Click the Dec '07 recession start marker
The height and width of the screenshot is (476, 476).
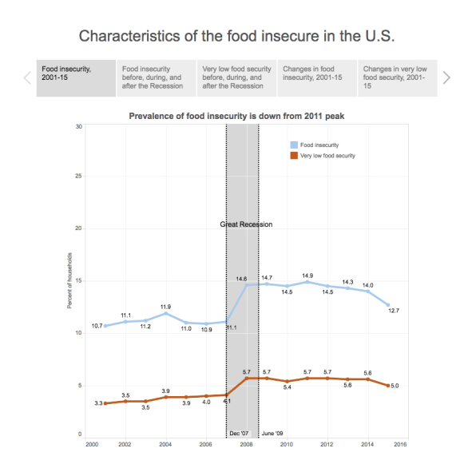239,433
